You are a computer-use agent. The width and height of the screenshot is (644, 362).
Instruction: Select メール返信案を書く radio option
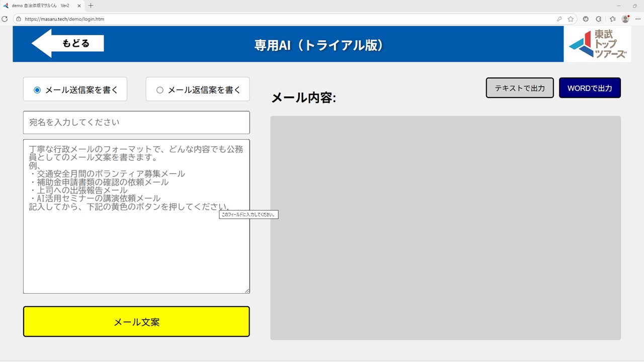point(160,90)
